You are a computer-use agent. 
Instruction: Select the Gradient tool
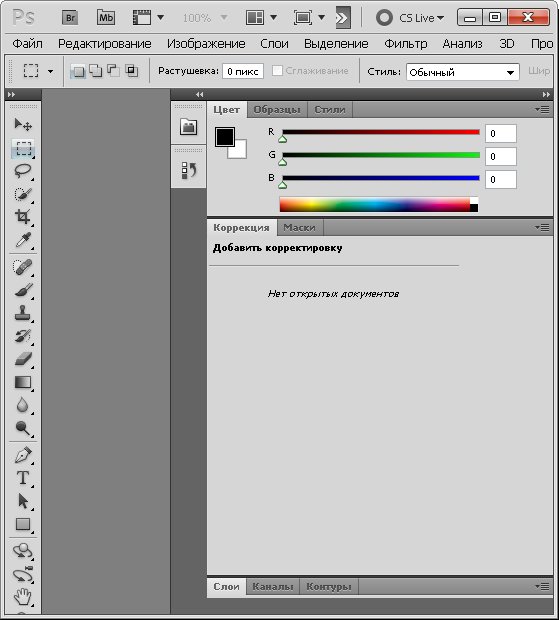click(23, 382)
